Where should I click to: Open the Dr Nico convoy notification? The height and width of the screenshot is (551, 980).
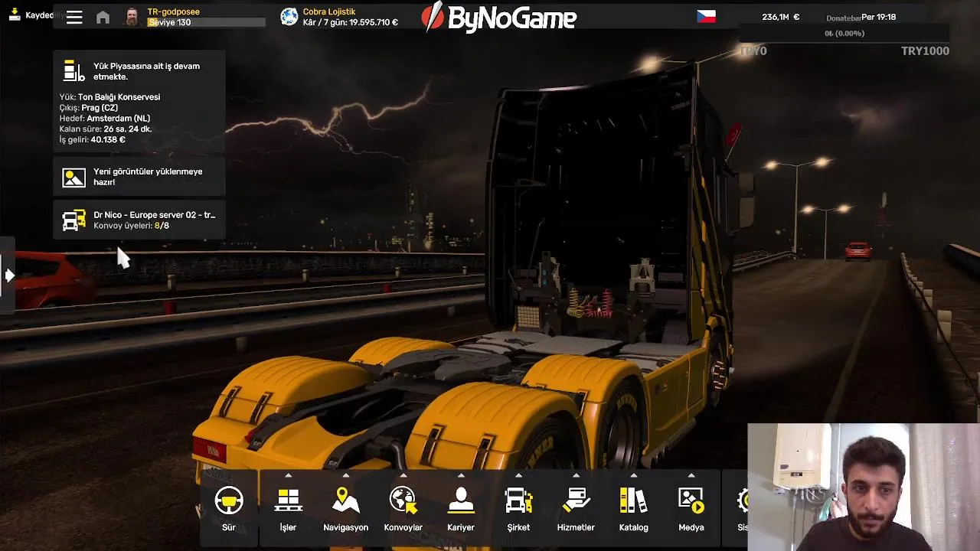pyautogui.click(x=139, y=220)
